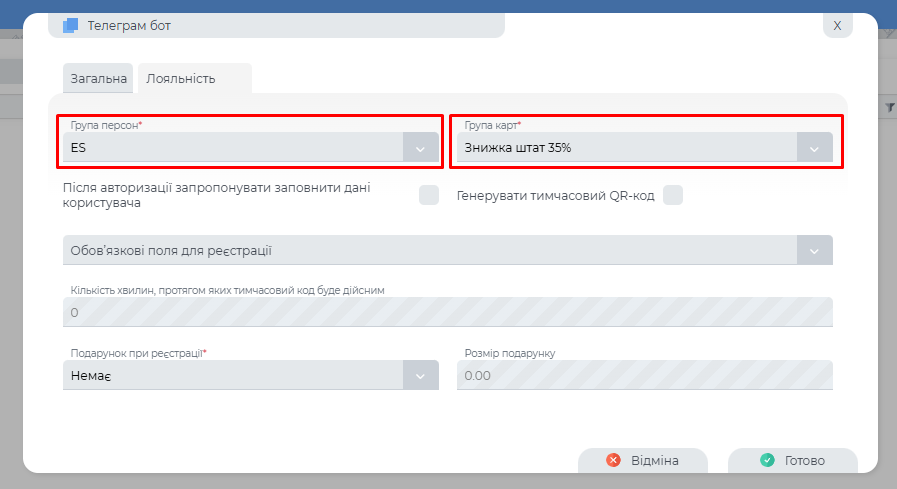Expand the Група карт dropdown arrow
Viewport: 897px width, 489px height.
click(x=814, y=148)
